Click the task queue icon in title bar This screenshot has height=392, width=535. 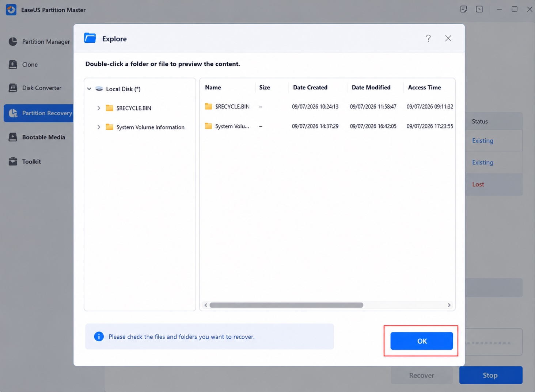[x=479, y=9]
